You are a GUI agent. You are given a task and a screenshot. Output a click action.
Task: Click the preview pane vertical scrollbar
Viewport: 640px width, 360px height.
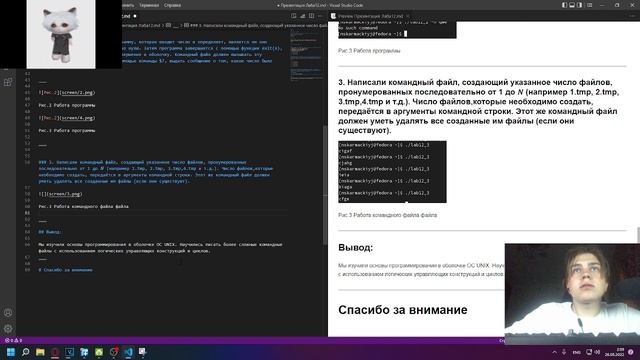[x=638, y=235]
